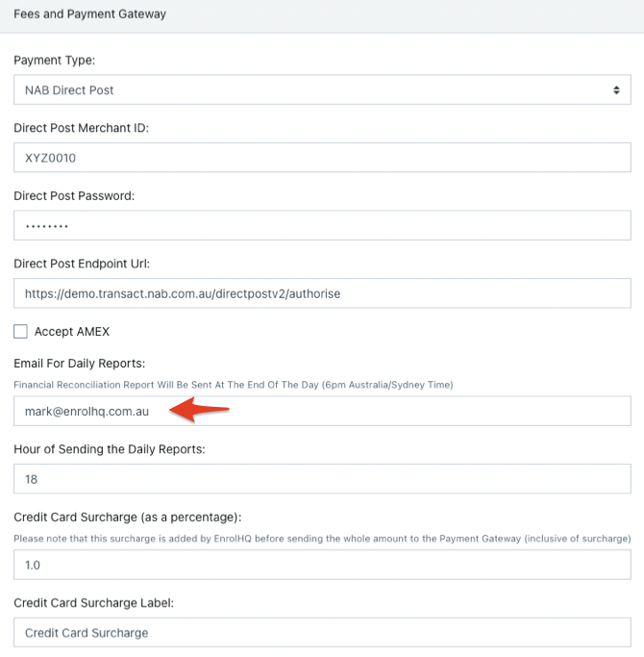Click the Fees and Payment Gateway header
Image resolution: width=644 pixels, height=657 pixels.
point(89,14)
